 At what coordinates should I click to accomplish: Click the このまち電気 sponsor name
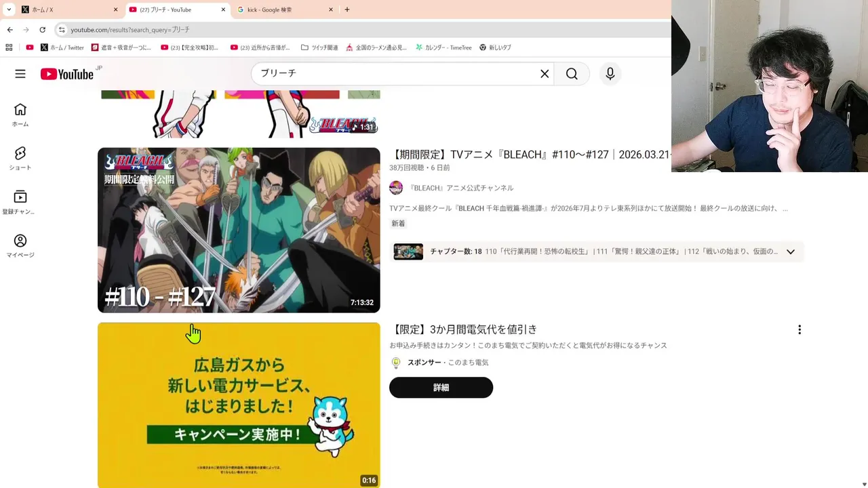tap(468, 363)
